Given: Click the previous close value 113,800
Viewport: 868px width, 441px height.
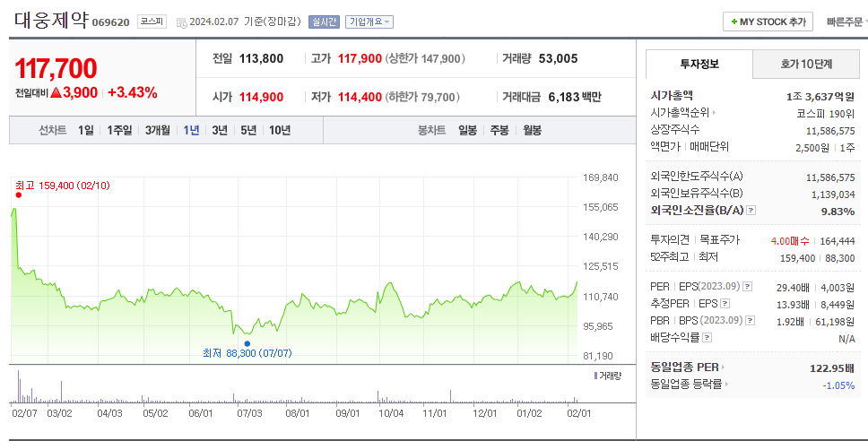Looking at the screenshot, I should 261,58.
